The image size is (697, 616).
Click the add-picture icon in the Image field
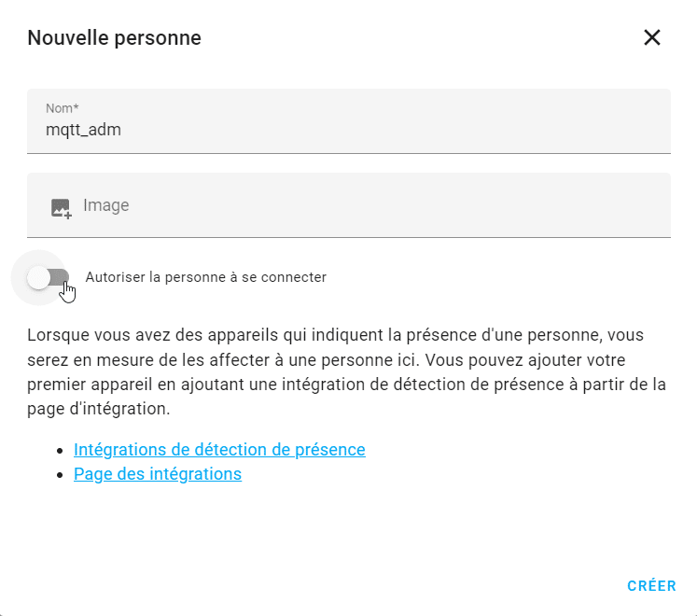coord(61,208)
